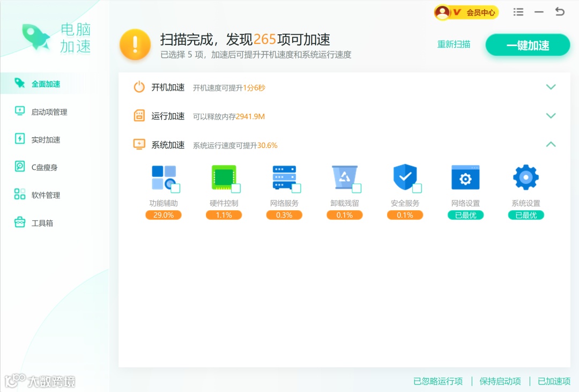The image size is (579, 392).
Task: Click the 硬件控制 chip icon
Action: click(x=224, y=177)
